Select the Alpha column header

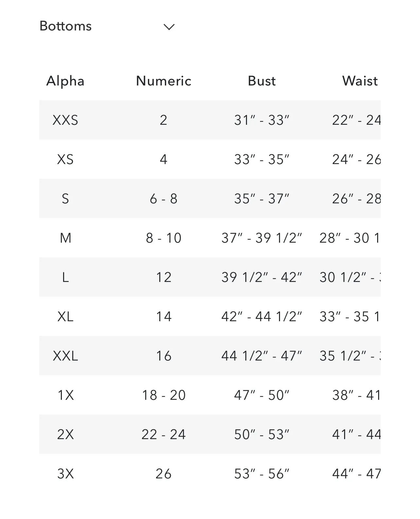(x=65, y=81)
